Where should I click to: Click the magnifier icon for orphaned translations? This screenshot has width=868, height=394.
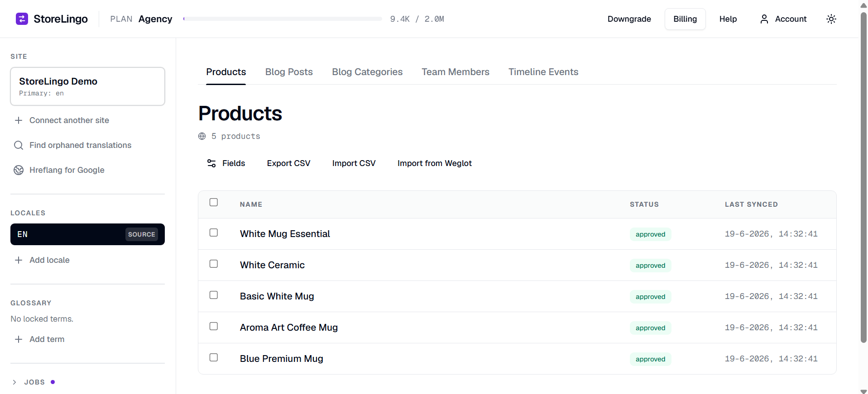pos(19,145)
